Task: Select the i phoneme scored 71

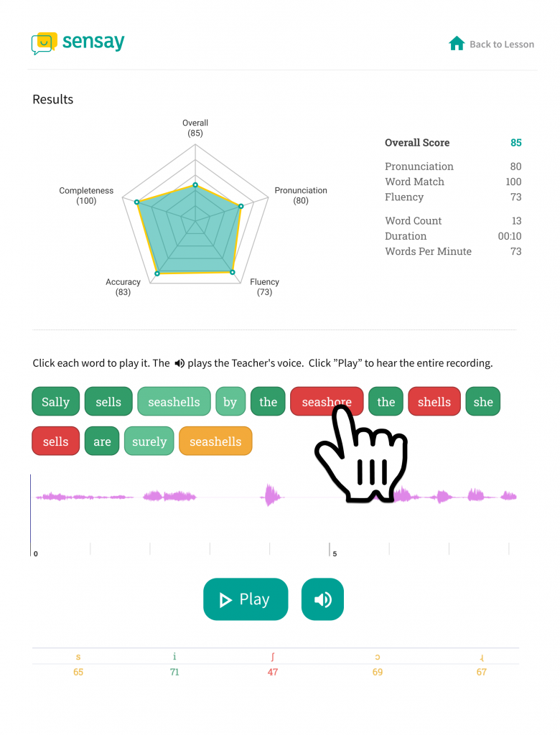Action: click(174, 664)
